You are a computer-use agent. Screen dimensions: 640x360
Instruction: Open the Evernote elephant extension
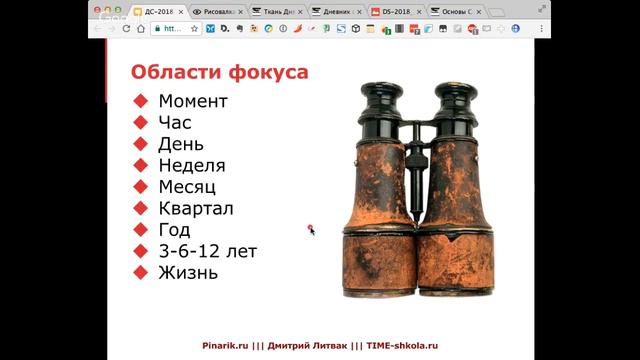[240, 29]
